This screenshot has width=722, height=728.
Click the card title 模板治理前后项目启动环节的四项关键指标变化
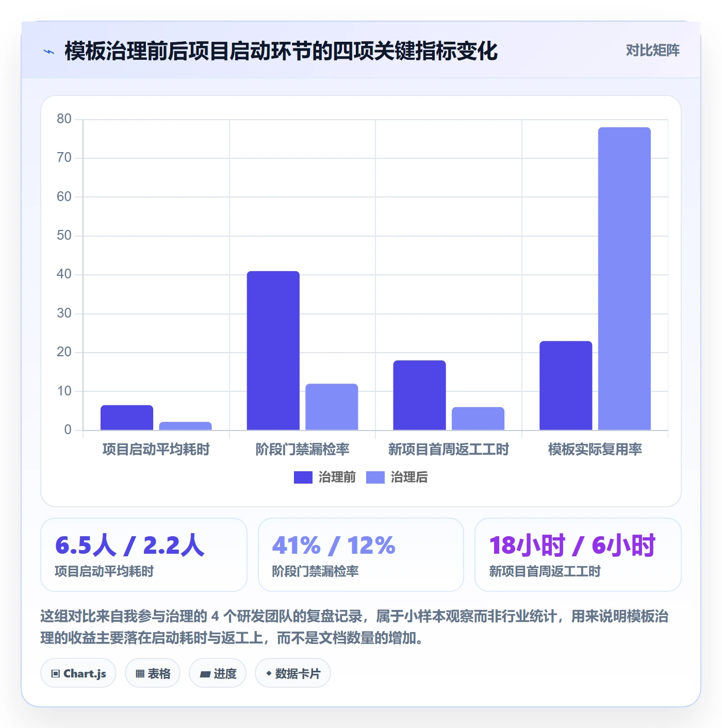click(x=281, y=51)
